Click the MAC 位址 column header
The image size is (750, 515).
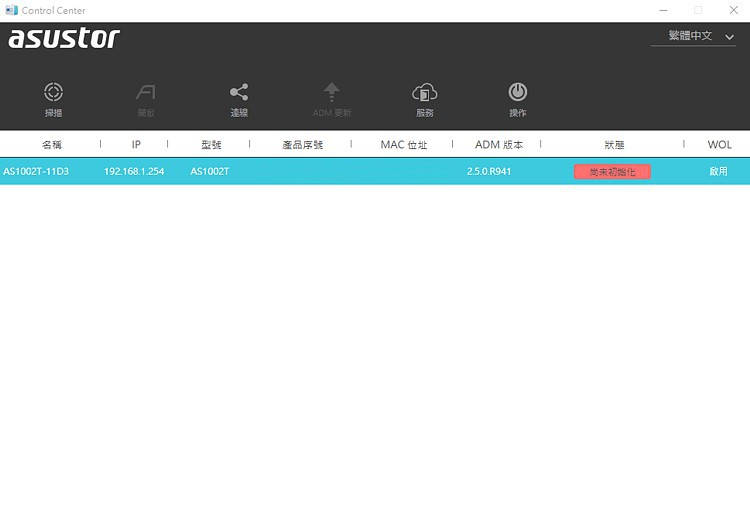(404, 144)
